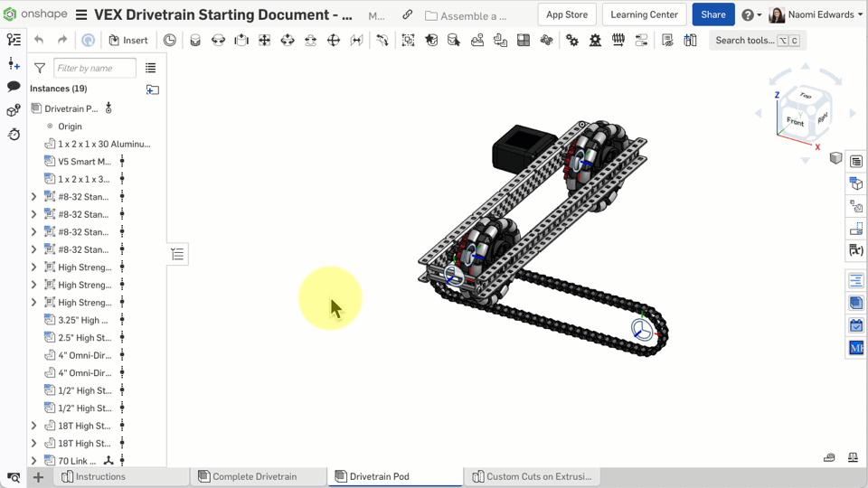Open the Bill of Materials panel icon
868x488 pixels.
[856, 162]
